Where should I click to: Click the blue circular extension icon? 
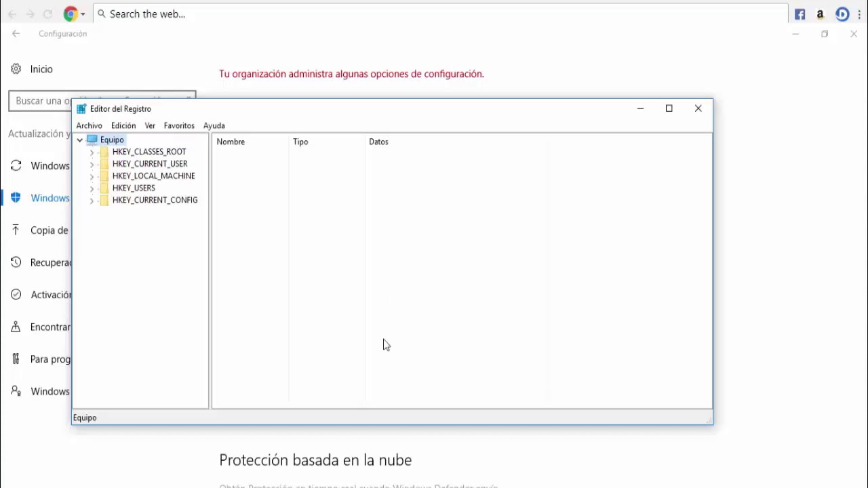click(842, 14)
